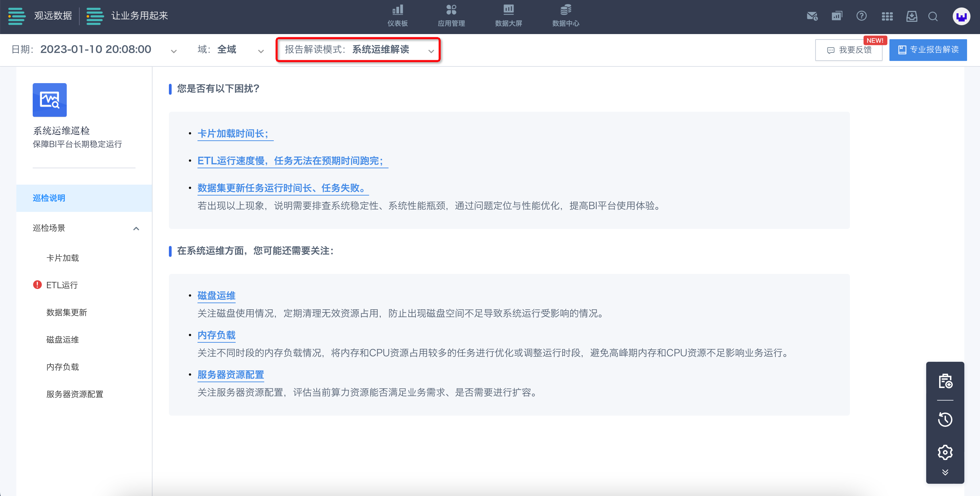Click the mail subscription icon in header

pos(812,16)
